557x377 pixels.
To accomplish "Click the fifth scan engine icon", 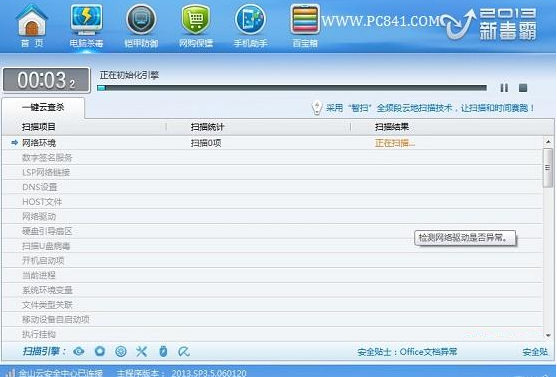I will pos(163,351).
